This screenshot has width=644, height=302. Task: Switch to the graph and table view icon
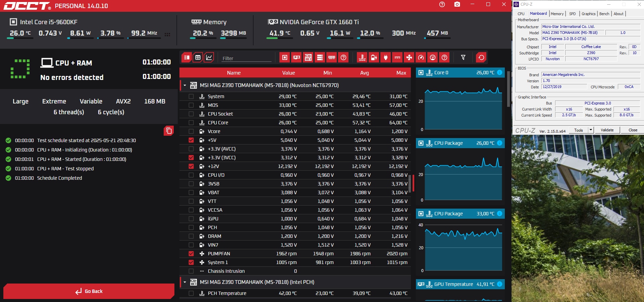(187, 57)
